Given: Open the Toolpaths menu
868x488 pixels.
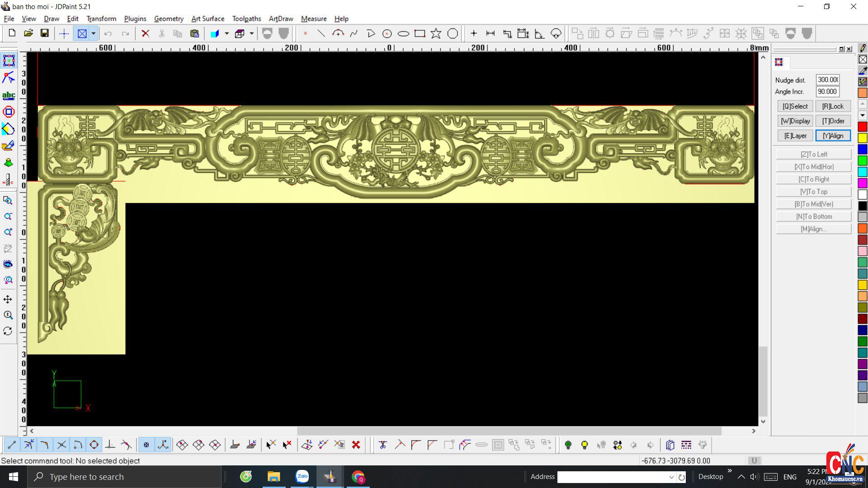Looking at the screenshot, I should coord(246,19).
